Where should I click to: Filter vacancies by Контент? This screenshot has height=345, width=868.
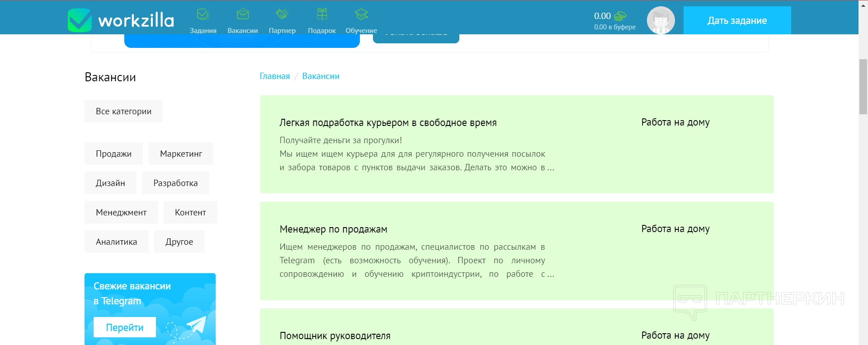pos(190,212)
